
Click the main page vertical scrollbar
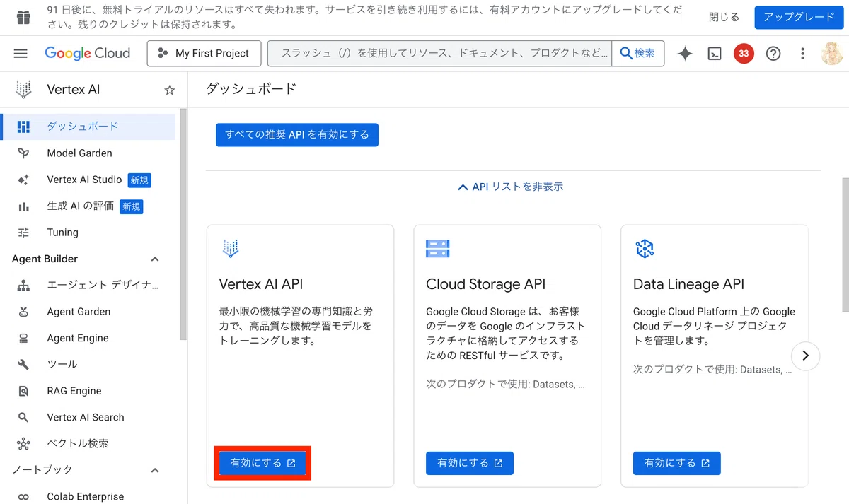[845, 244]
